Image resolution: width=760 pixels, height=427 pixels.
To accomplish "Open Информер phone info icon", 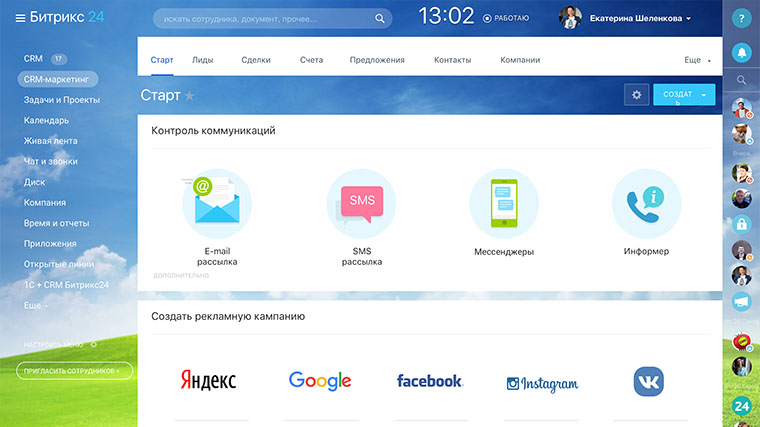I will coord(647,204).
